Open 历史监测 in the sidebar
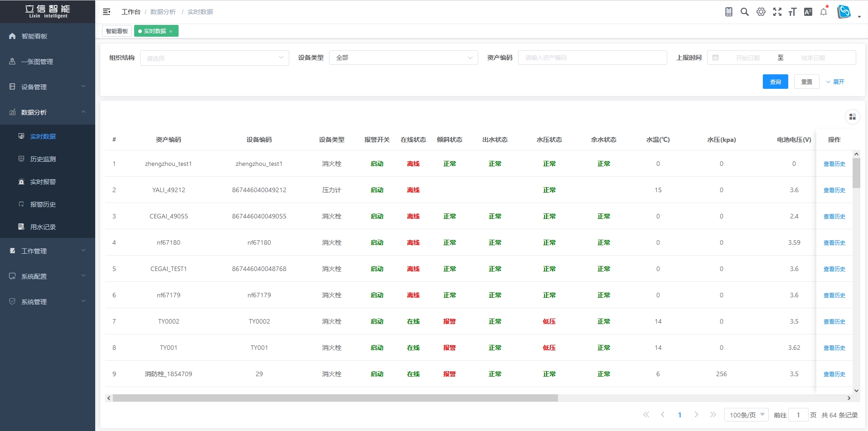 [48, 159]
